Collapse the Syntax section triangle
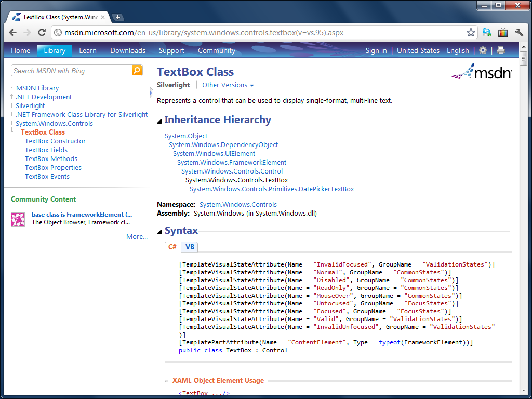Image resolution: width=532 pixels, height=399 pixels. (159, 232)
